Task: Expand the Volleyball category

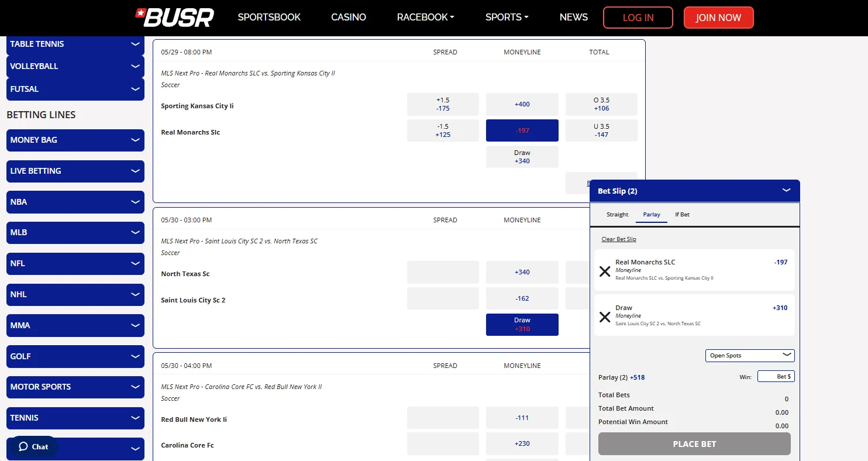Action: pos(75,66)
